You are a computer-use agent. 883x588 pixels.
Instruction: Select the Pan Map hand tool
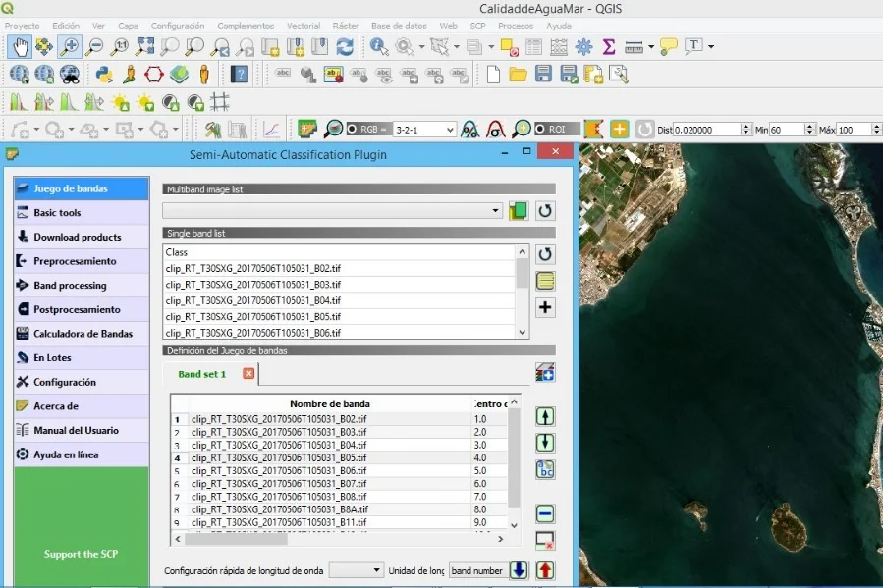coord(20,47)
